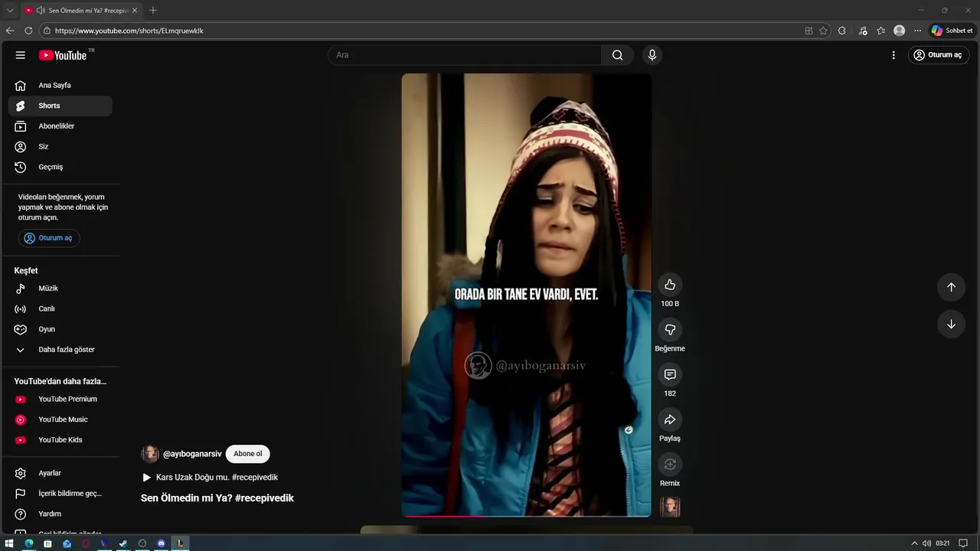The width and height of the screenshot is (980, 551).
Task: Open the three-dot settings menu near Oturum aç
Action: pos(893,55)
